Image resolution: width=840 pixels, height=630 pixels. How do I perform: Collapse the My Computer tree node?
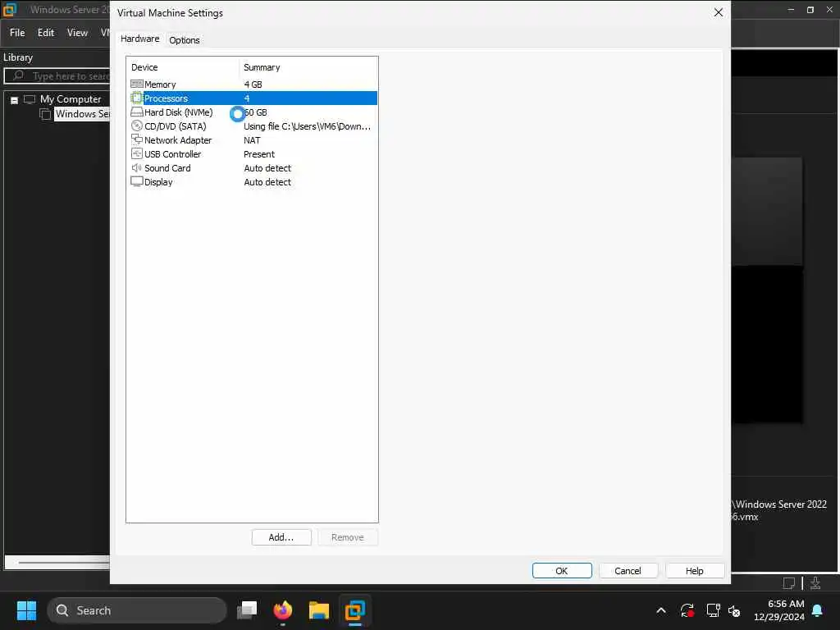point(15,100)
